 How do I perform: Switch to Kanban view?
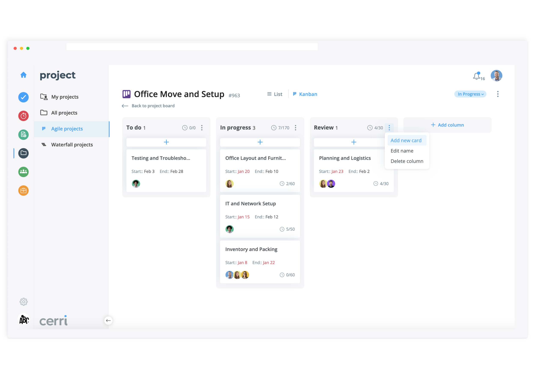305,94
